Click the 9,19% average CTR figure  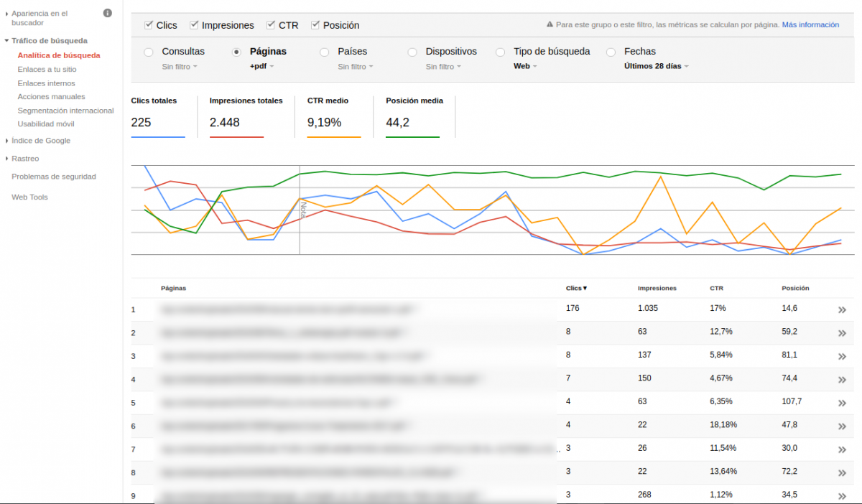pyautogui.click(x=324, y=122)
